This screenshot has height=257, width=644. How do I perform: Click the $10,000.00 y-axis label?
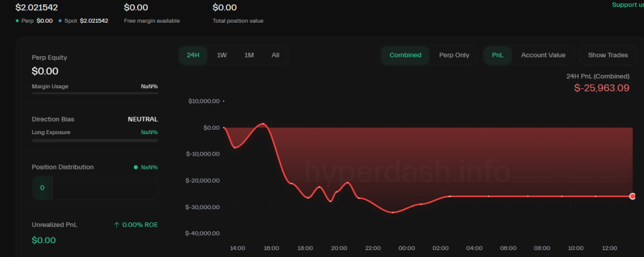click(204, 101)
